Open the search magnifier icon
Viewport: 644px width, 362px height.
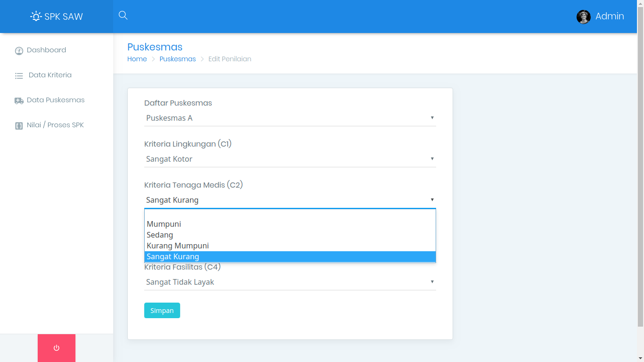(123, 16)
